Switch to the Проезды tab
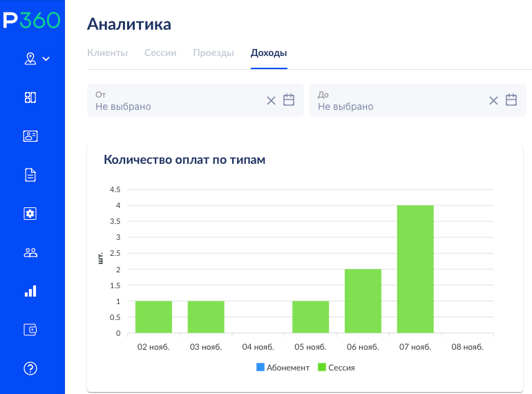Image resolution: width=532 pixels, height=394 pixels. click(213, 53)
